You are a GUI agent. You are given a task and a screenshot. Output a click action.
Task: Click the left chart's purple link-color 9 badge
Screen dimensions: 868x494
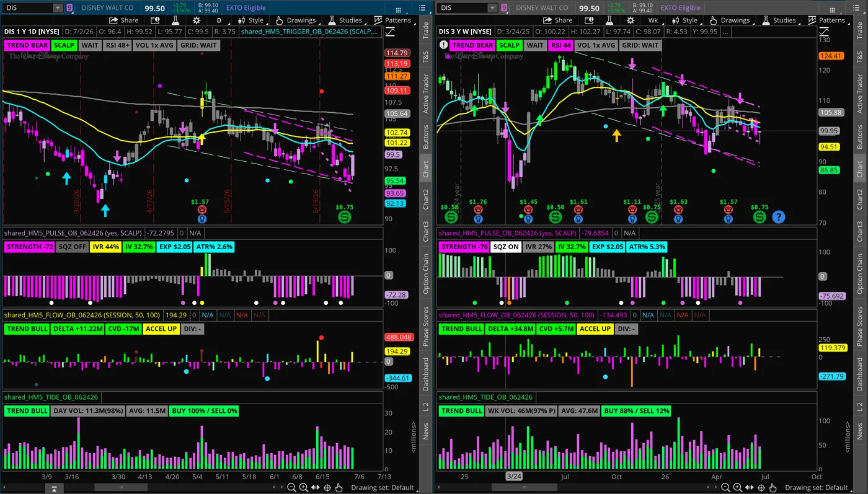(69, 8)
